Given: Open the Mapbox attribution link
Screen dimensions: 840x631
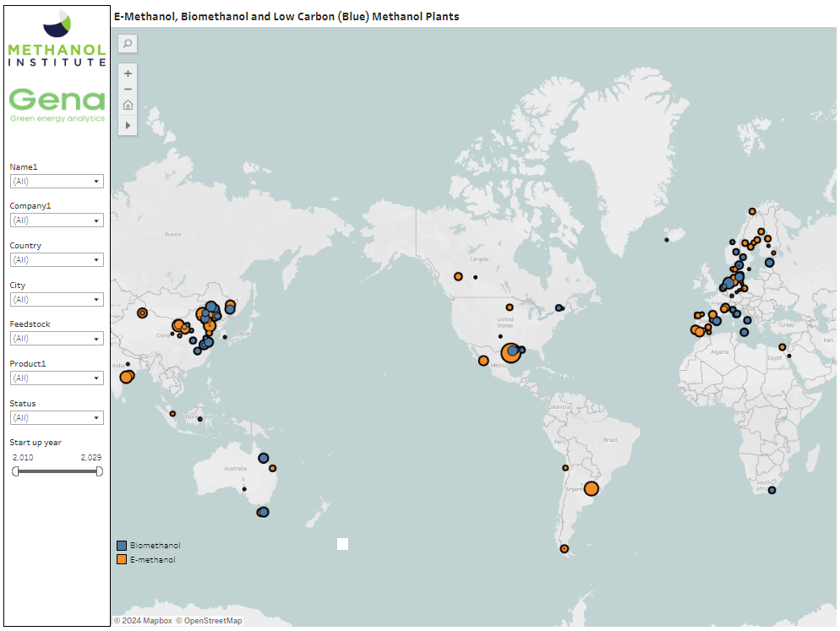Looking at the screenshot, I should pyautogui.click(x=143, y=620).
